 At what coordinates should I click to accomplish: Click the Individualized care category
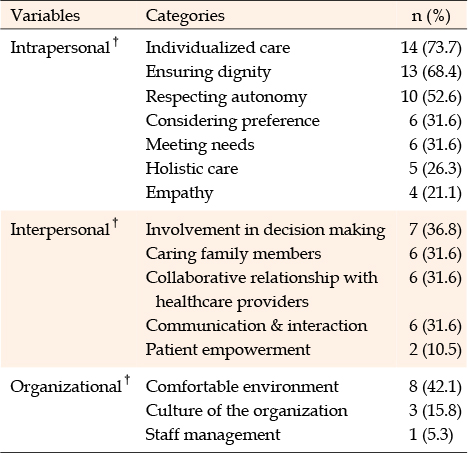tap(218, 48)
